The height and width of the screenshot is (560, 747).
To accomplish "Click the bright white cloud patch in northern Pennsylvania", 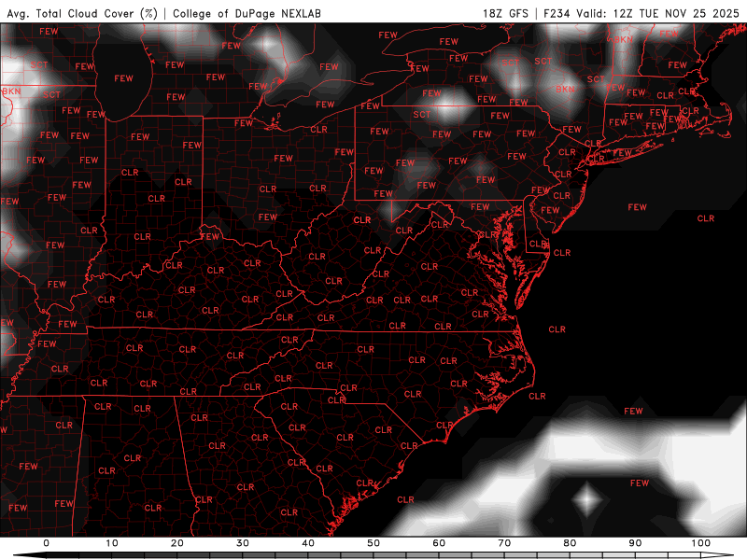I will pyautogui.click(x=448, y=106).
